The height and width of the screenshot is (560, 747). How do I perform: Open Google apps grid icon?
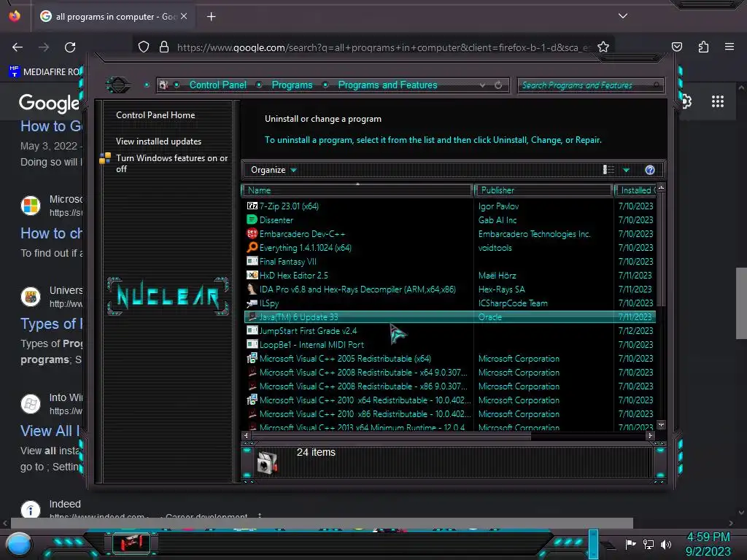[718, 101]
